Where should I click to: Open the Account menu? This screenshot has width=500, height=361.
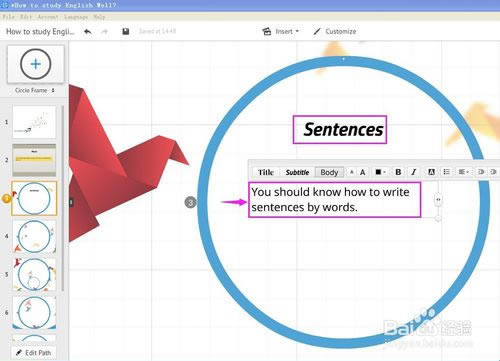(48, 17)
